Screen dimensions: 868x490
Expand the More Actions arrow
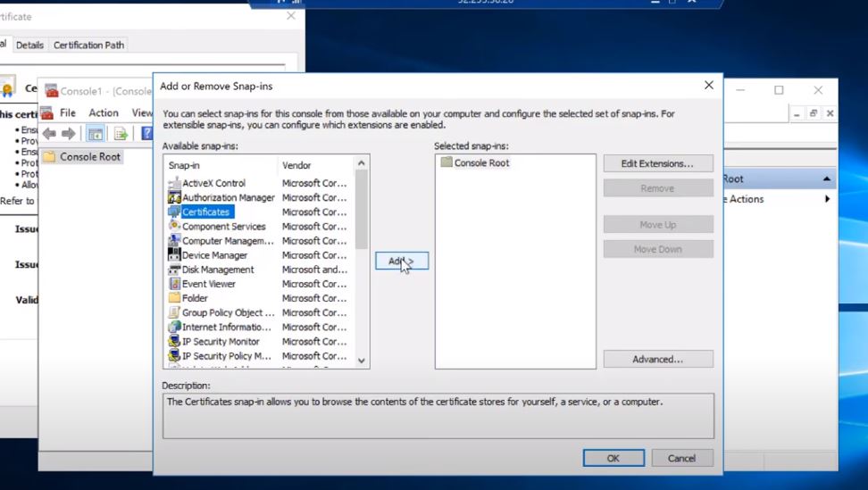827,199
